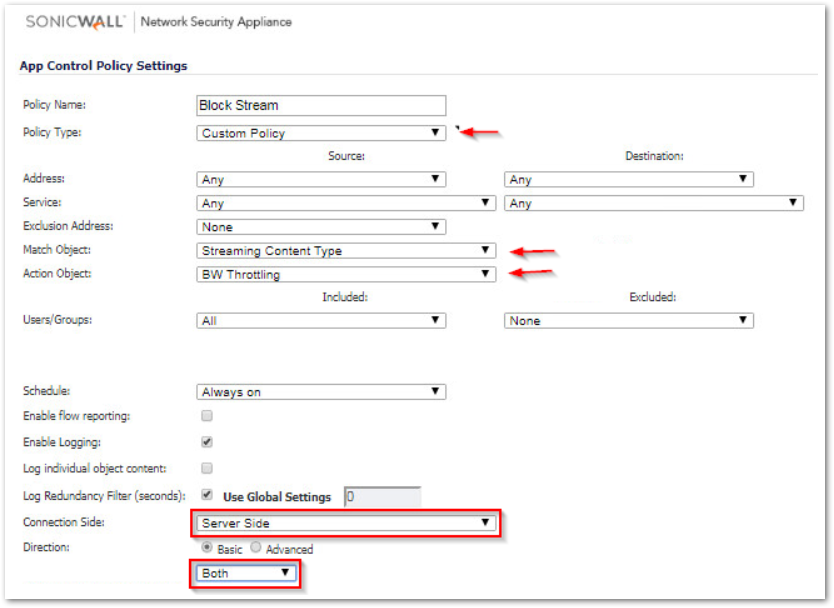Toggle Use Global Settings checkbox

click(207, 495)
